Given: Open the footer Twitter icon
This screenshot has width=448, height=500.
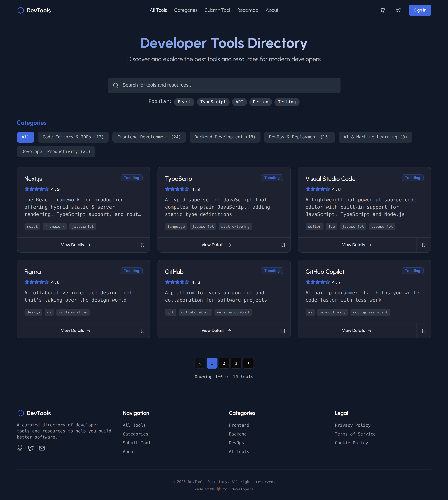Looking at the screenshot, I should [31, 448].
